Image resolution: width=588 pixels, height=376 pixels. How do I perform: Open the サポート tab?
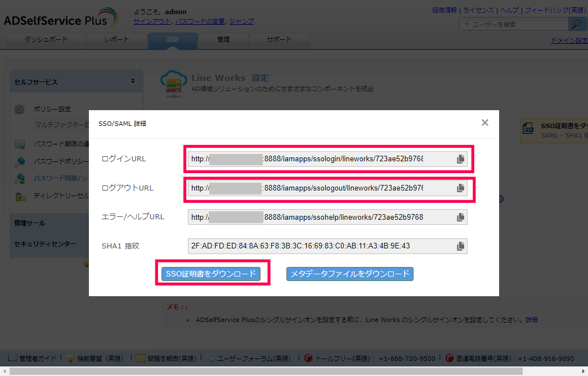point(279,40)
